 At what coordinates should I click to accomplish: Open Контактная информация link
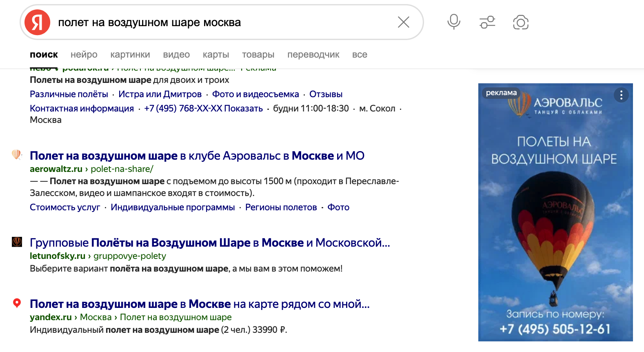pyautogui.click(x=82, y=109)
